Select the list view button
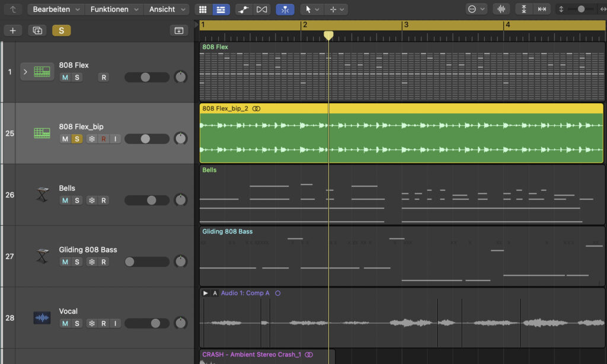 221,9
